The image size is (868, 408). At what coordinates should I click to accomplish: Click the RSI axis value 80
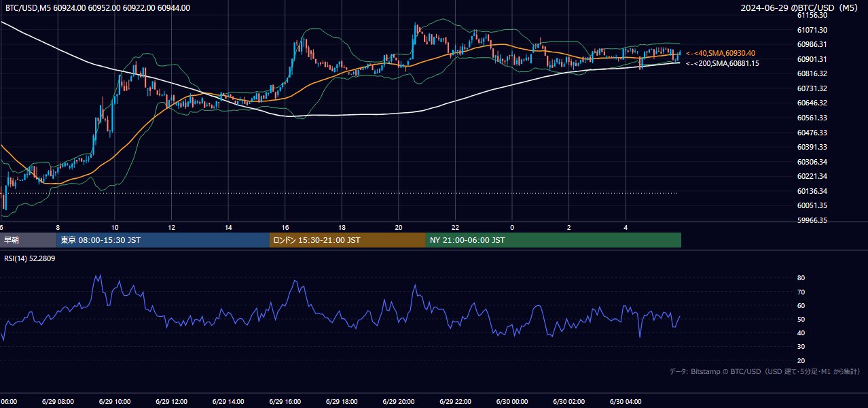pos(801,278)
